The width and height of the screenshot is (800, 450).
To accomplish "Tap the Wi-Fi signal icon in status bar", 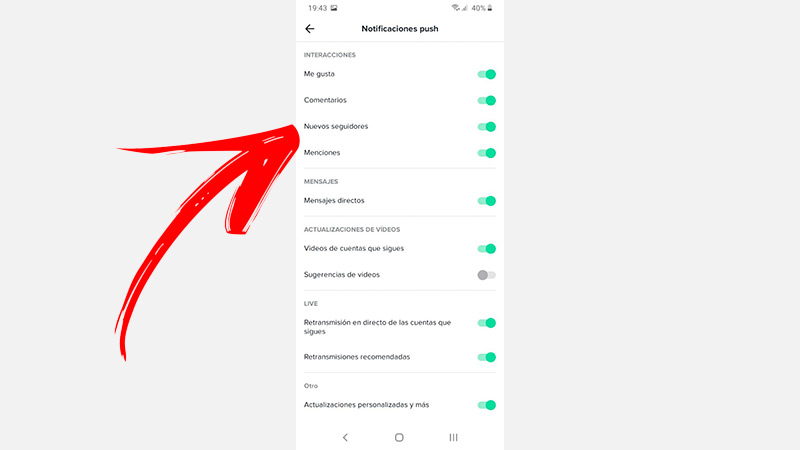I will [x=455, y=8].
